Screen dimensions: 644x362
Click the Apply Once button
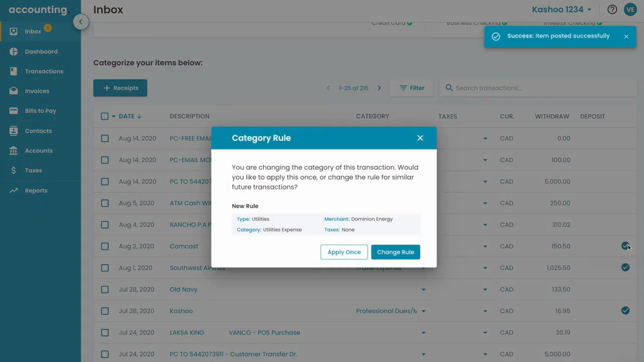pos(344,252)
